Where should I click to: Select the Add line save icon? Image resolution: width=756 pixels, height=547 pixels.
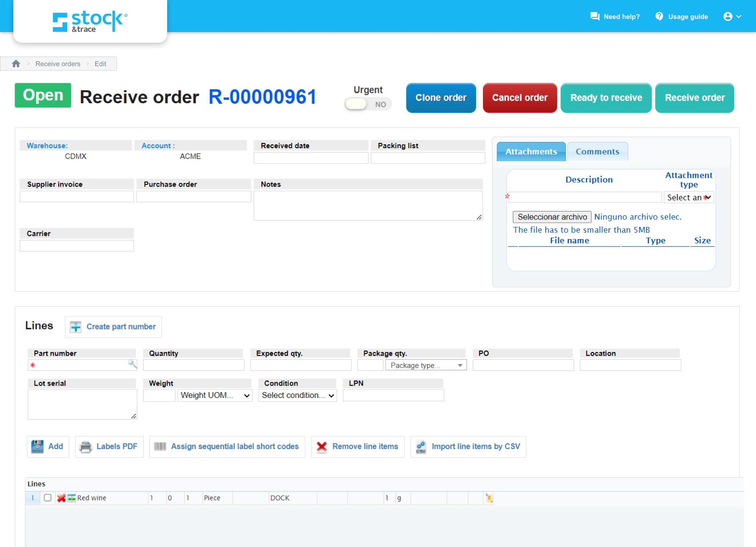37,446
